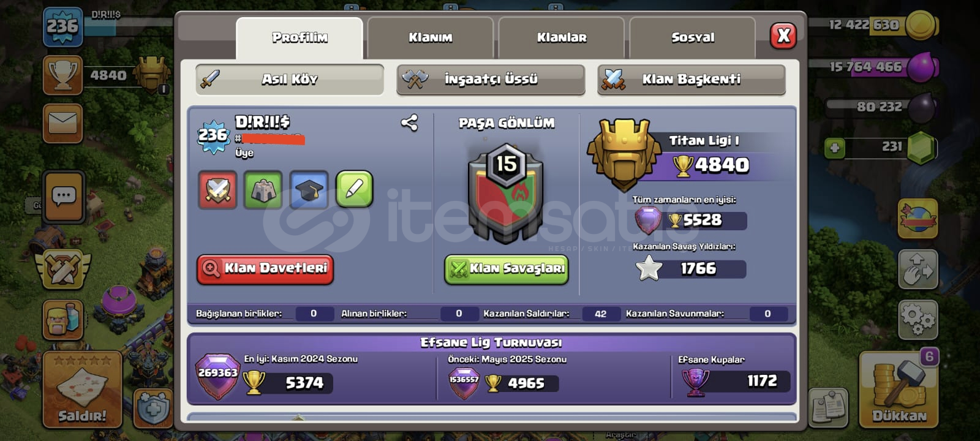Click the Klan Savaşları button

point(507,269)
